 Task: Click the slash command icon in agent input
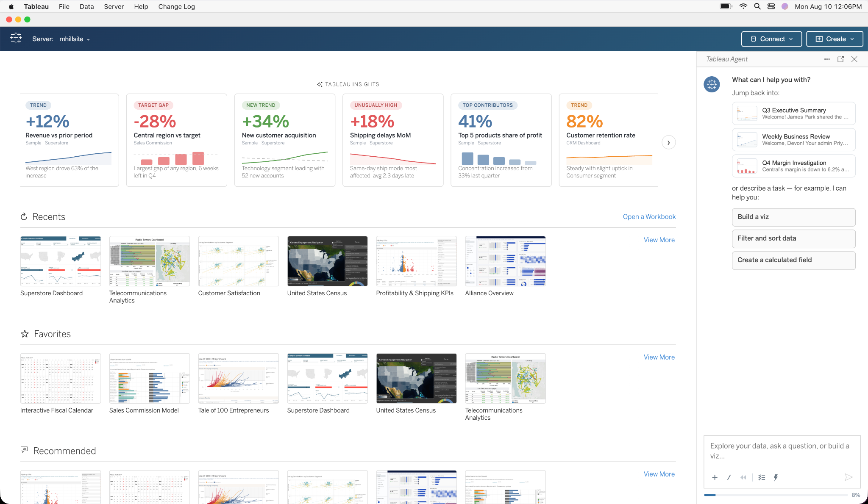click(x=729, y=477)
